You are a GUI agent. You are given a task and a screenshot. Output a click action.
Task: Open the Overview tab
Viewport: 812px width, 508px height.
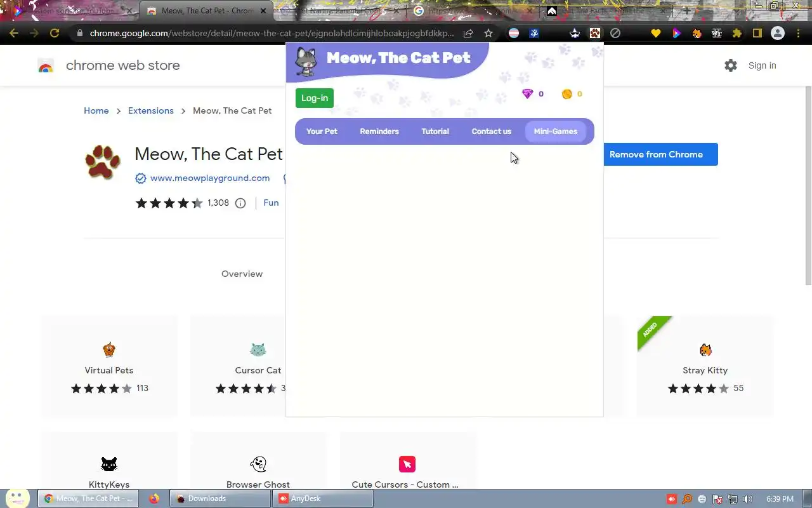[x=242, y=274]
